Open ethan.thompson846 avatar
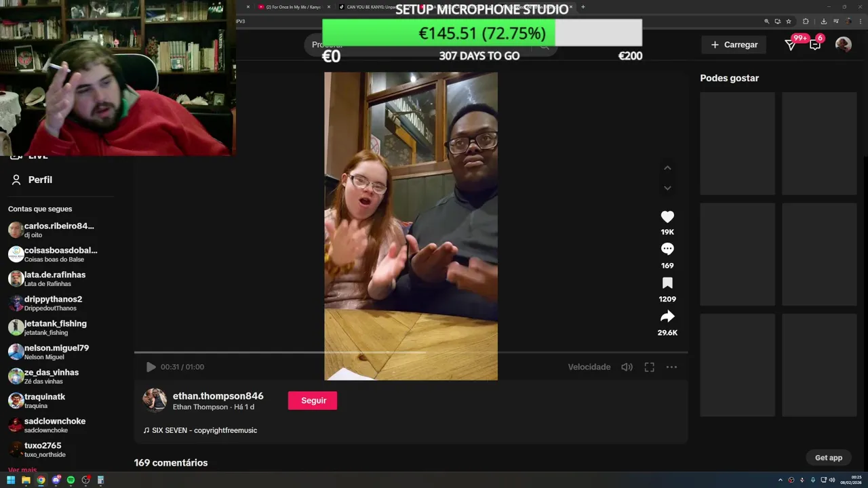 155,401
